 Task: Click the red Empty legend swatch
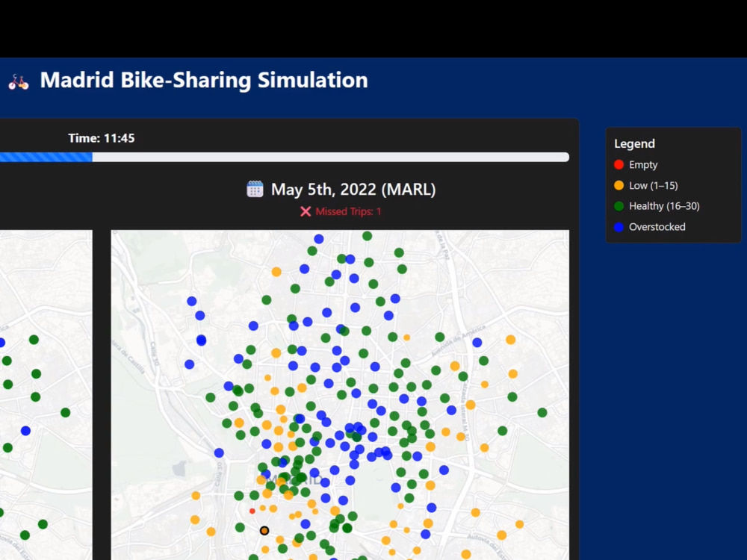[619, 165]
